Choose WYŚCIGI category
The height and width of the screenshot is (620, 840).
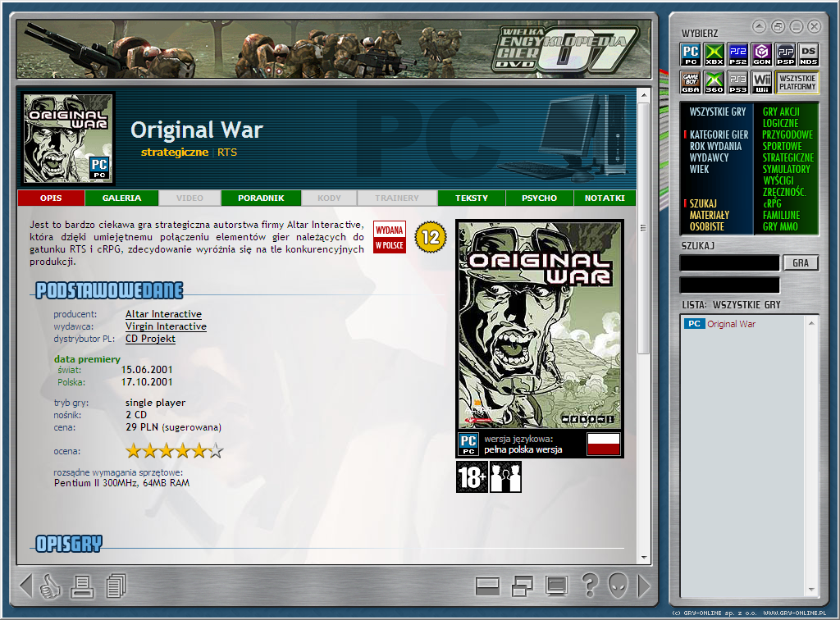[x=778, y=180]
